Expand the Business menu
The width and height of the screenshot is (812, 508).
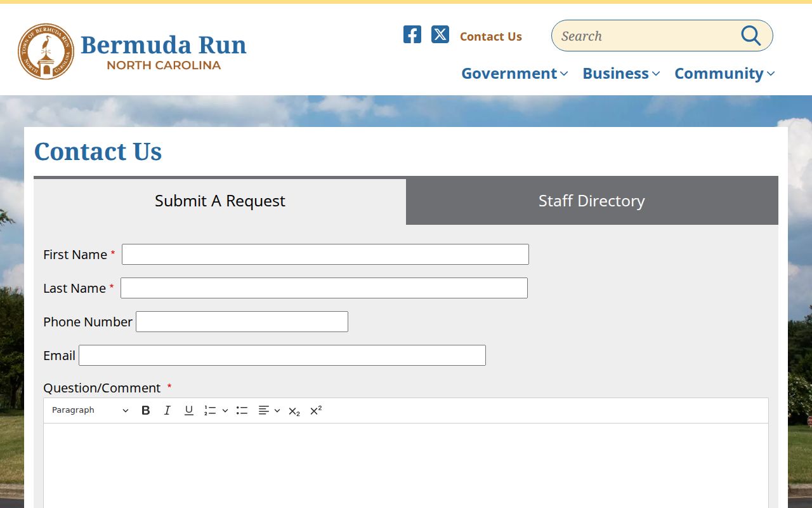point(621,74)
